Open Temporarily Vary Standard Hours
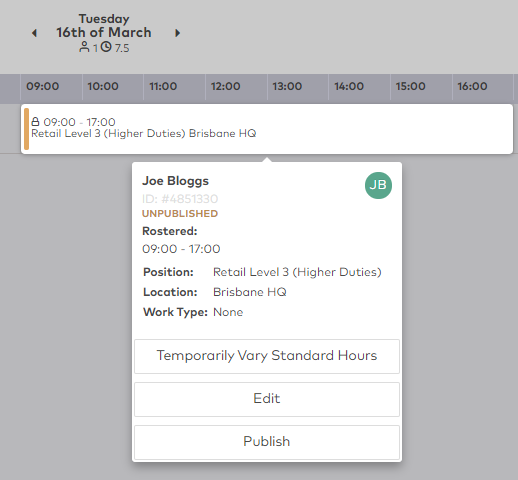518x480 pixels. (x=267, y=356)
